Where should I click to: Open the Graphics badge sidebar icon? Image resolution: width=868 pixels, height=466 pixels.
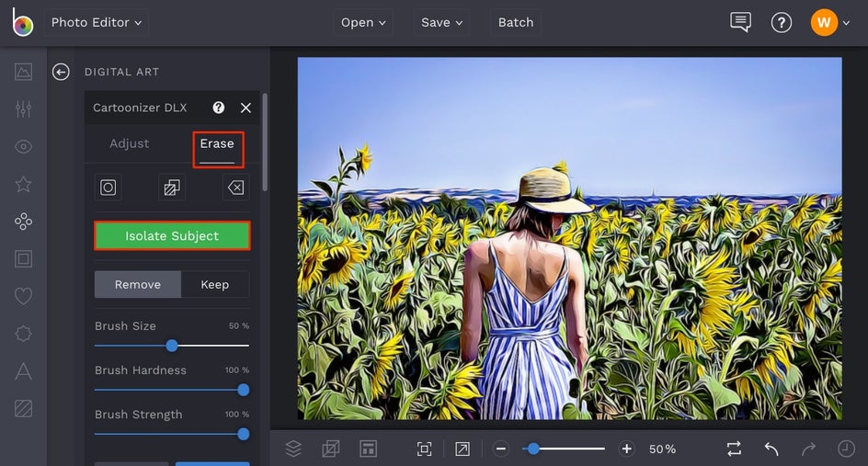coord(23,334)
